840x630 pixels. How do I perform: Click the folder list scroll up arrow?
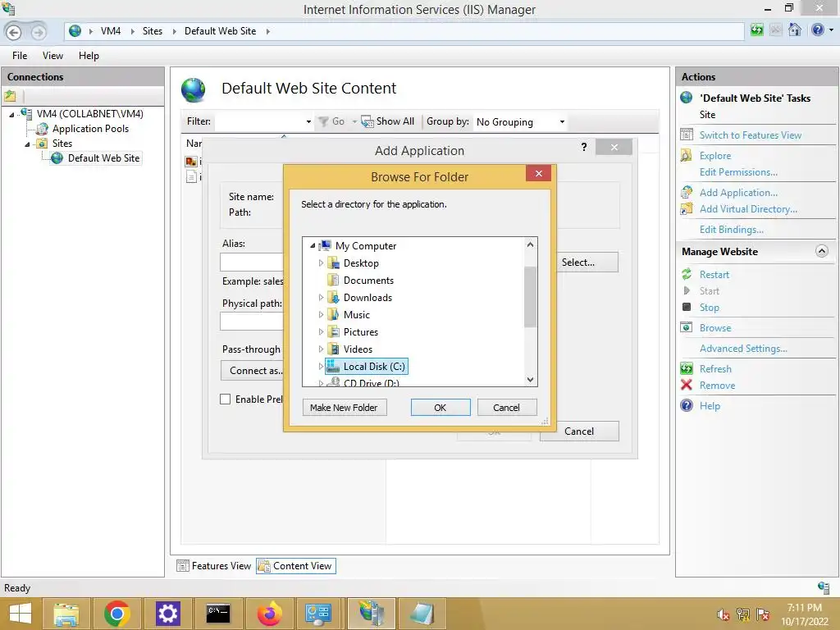(x=531, y=244)
